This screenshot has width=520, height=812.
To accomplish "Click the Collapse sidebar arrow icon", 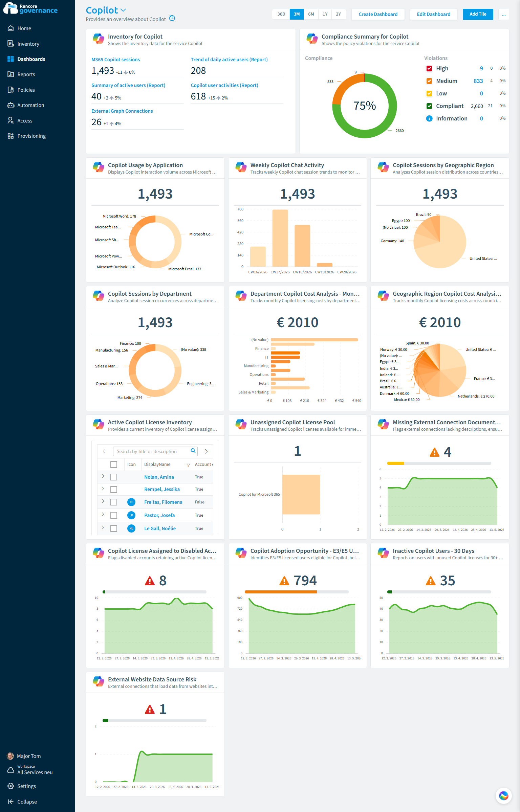I will pyautogui.click(x=10, y=802).
